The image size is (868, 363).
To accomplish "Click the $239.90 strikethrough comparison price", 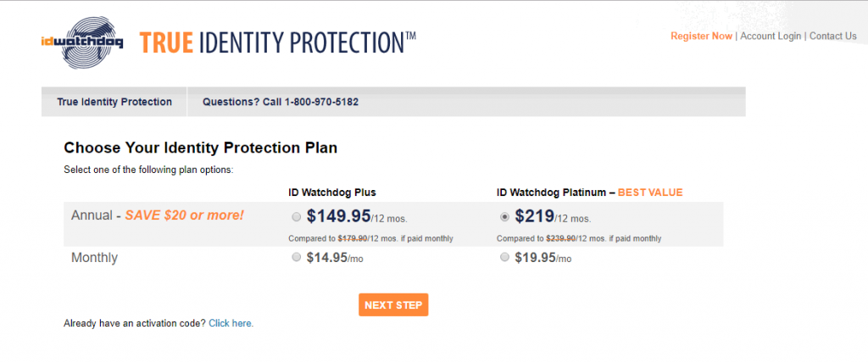I will pyautogui.click(x=561, y=239).
